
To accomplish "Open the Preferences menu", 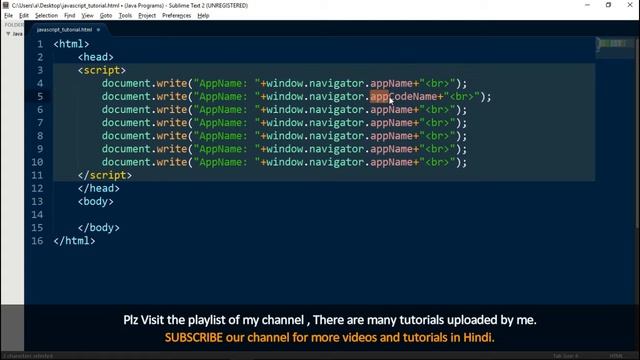I will [176, 16].
